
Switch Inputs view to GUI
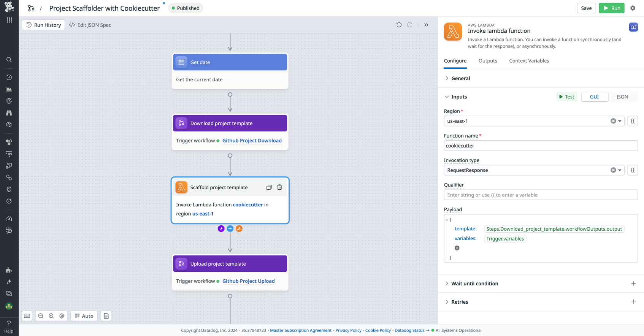pyautogui.click(x=594, y=97)
